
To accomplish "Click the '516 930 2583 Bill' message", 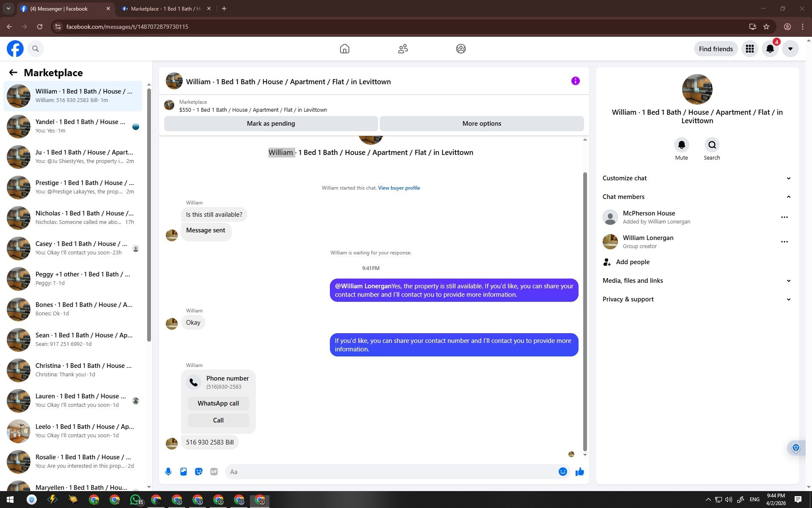I will [210, 442].
